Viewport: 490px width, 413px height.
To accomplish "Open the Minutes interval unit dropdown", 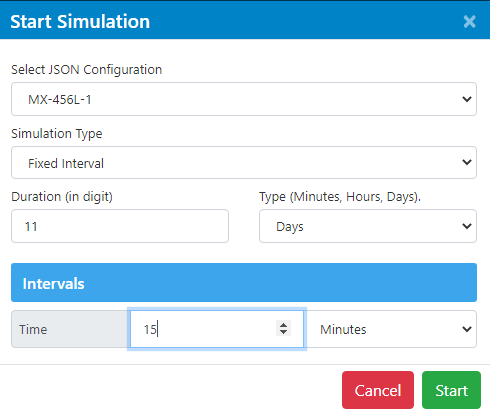I will click(x=390, y=329).
